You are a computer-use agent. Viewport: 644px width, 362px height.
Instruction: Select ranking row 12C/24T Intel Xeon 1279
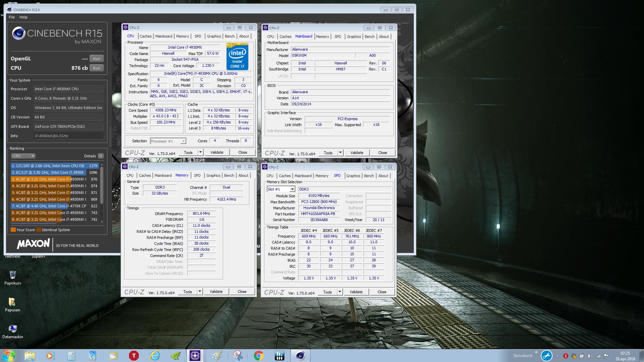[54, 166]
